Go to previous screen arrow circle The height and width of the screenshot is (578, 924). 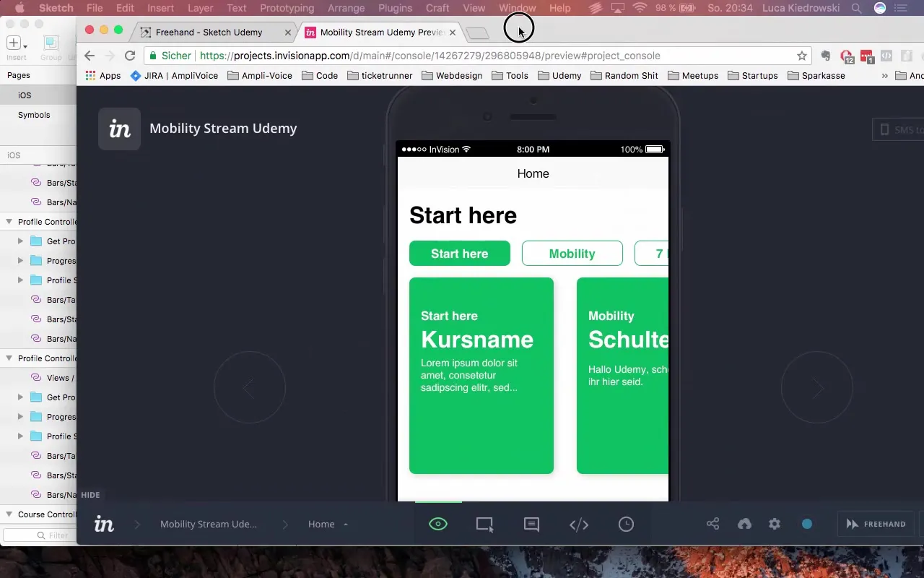pos(250,388)
